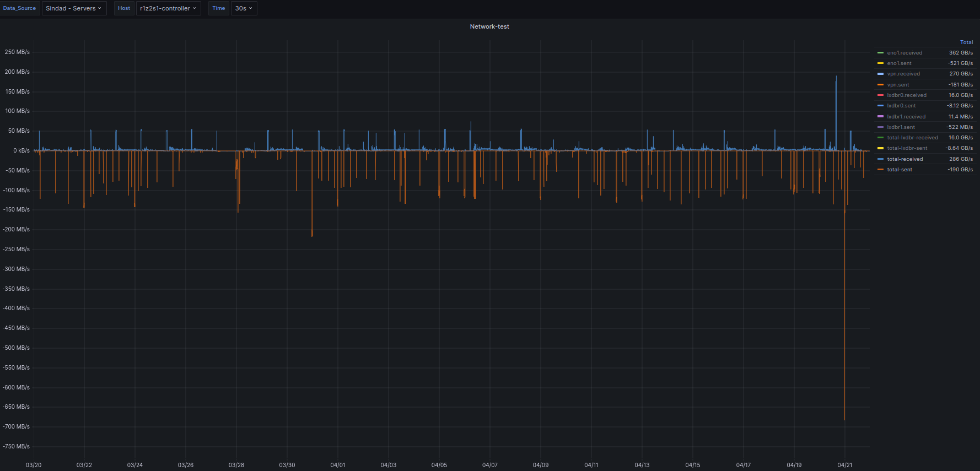Toggle the eno1.sent series label
The width and height of the screenshot is (980, 471).
click(899, 63)
